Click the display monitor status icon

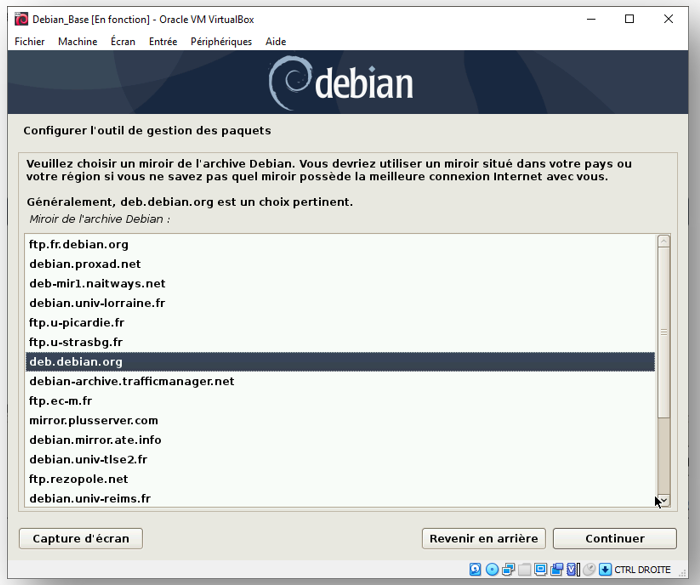pyautogui.click(x=541, y=569)
